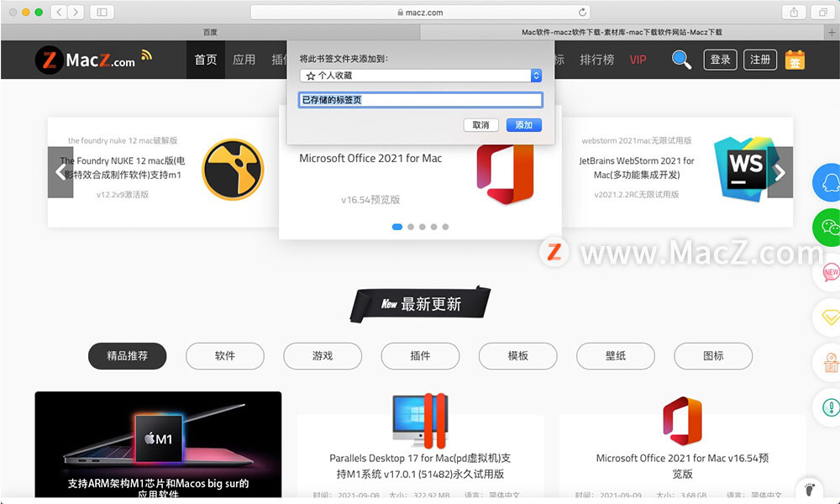Go back using Safari's back arrow

(x=59, y=12)
